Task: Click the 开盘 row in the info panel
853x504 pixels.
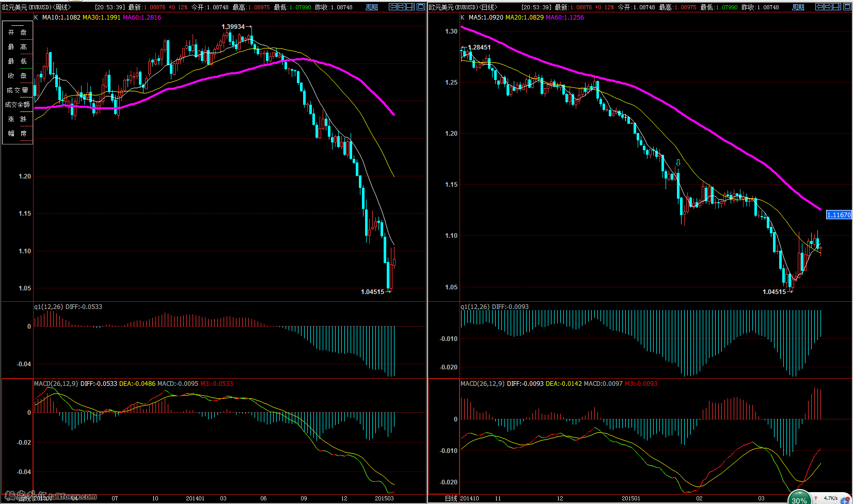Action: click(x=18, y=32)
